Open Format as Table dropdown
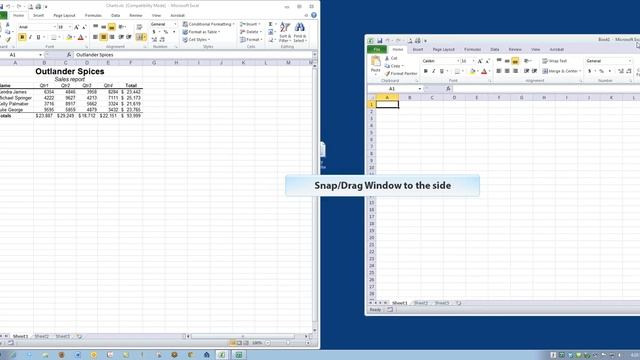 click(x=201, y=32)
